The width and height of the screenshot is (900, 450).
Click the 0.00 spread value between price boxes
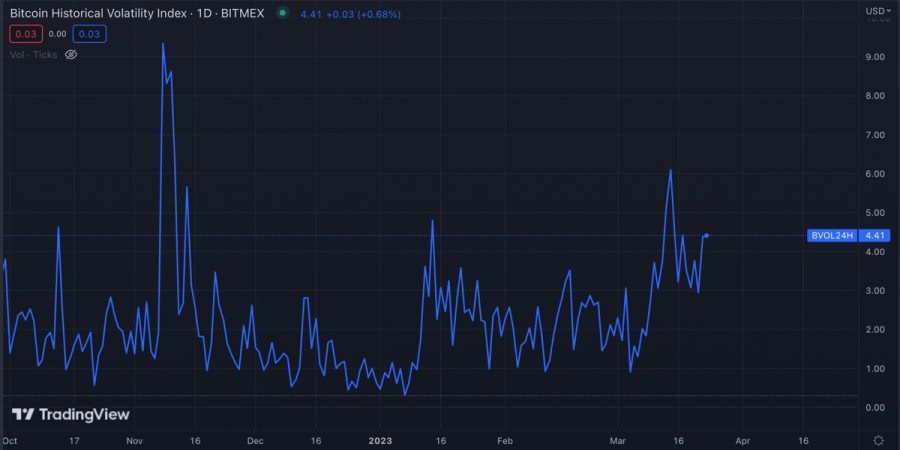[57, 34]
